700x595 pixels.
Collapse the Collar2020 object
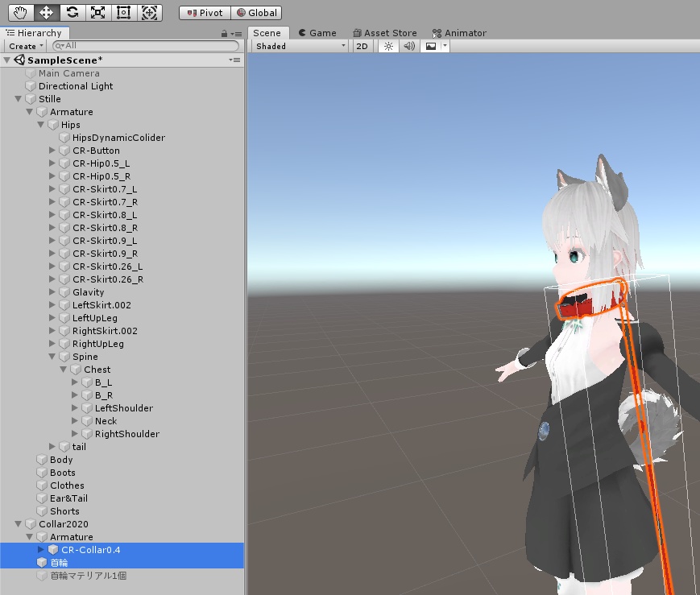[x=19, y=523]
